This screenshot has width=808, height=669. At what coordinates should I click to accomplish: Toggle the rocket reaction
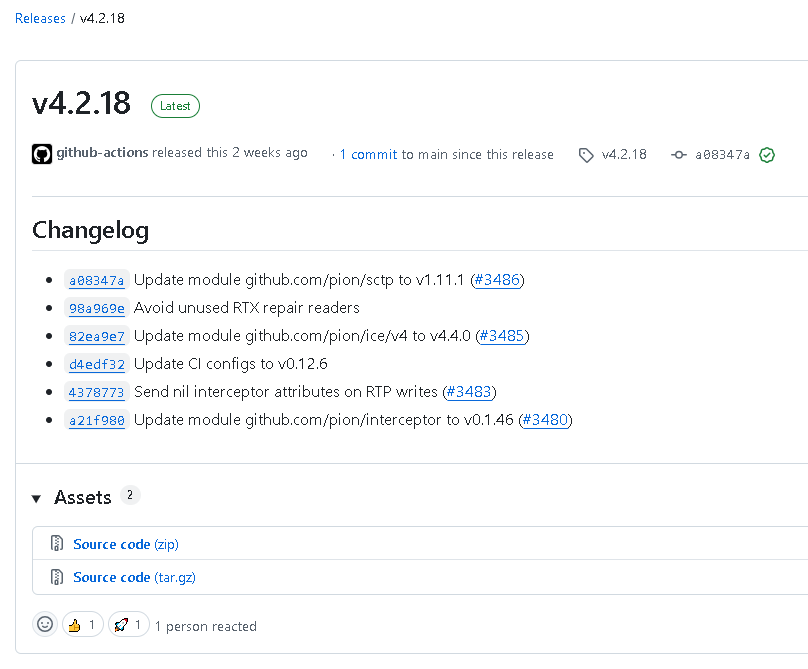(129, 625)
